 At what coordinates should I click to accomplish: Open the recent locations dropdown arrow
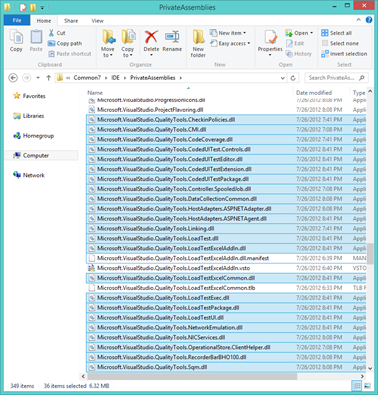coord(38,78)
